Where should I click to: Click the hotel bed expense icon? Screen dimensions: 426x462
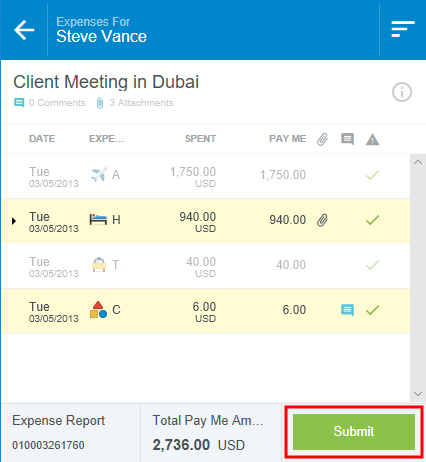pyautogui.click(x=98, y=220)
